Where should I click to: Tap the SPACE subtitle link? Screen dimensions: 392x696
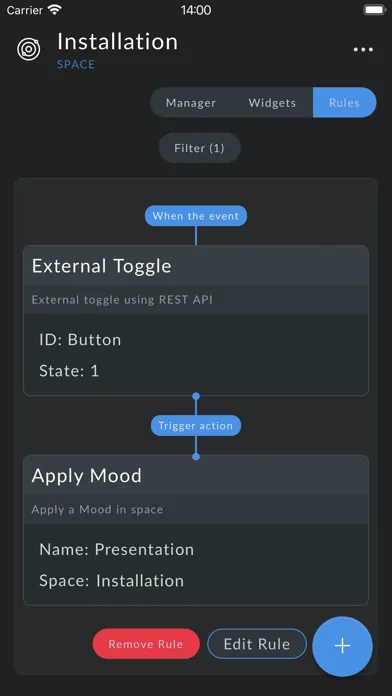(x=76, y=64)
